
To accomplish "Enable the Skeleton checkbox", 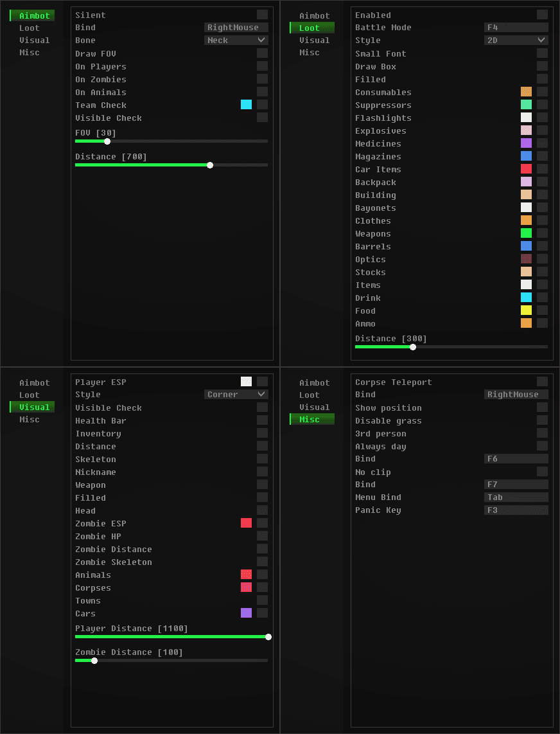I will pos(262,459).
